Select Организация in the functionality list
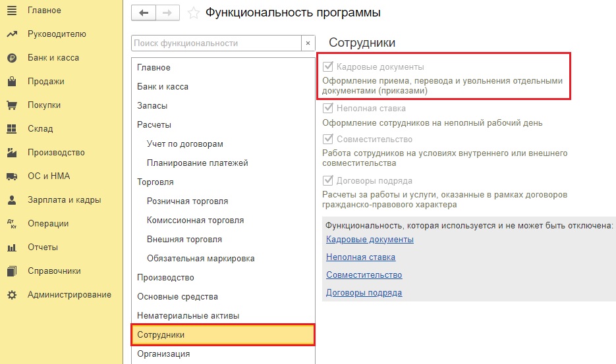The width and height of the screenshot is (616, 364). coord(223,354)
